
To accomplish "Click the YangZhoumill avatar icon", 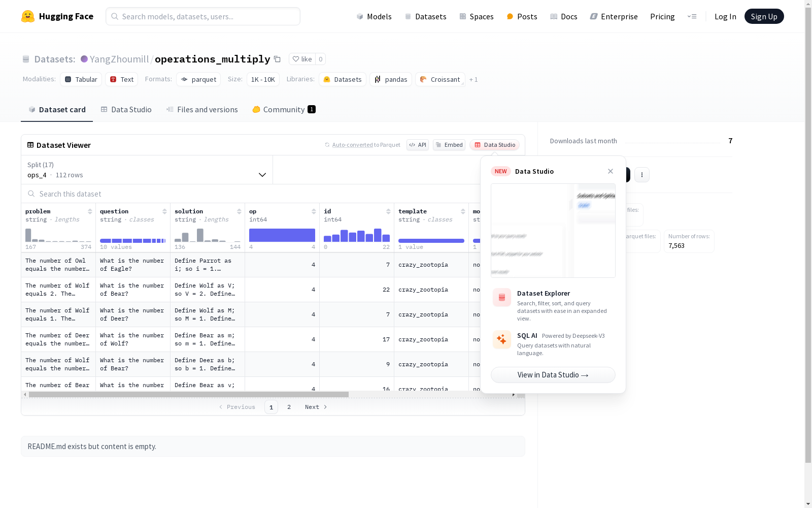I will pos(84,59).
